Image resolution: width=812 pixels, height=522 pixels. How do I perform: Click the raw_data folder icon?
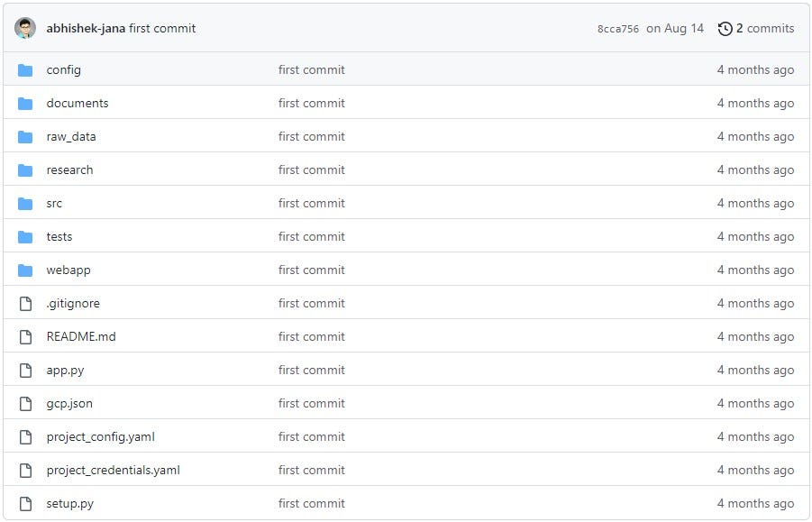(25, 137)
